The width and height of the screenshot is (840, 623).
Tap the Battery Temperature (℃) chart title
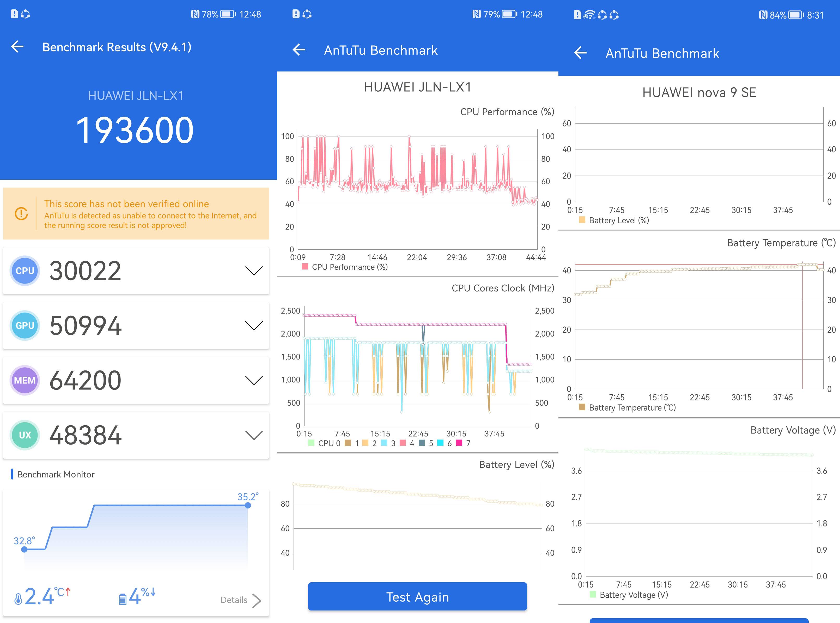tap(781, 243)
